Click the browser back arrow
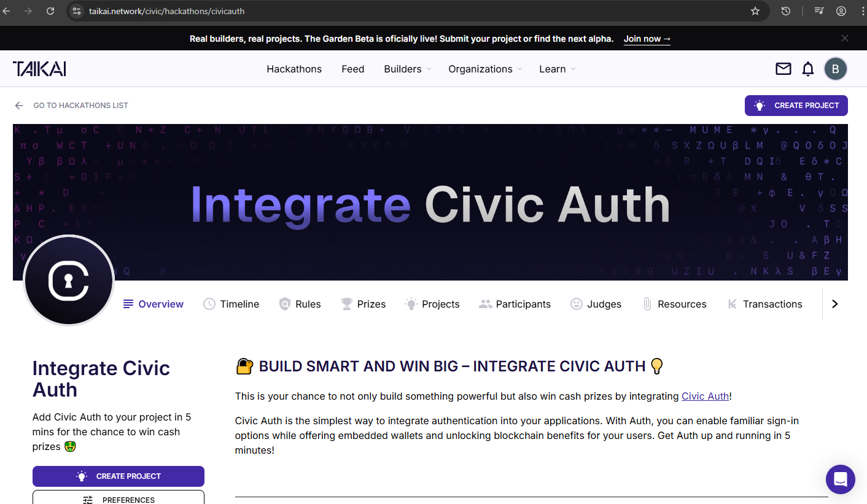The image size is (867, 504). point(6,11)
